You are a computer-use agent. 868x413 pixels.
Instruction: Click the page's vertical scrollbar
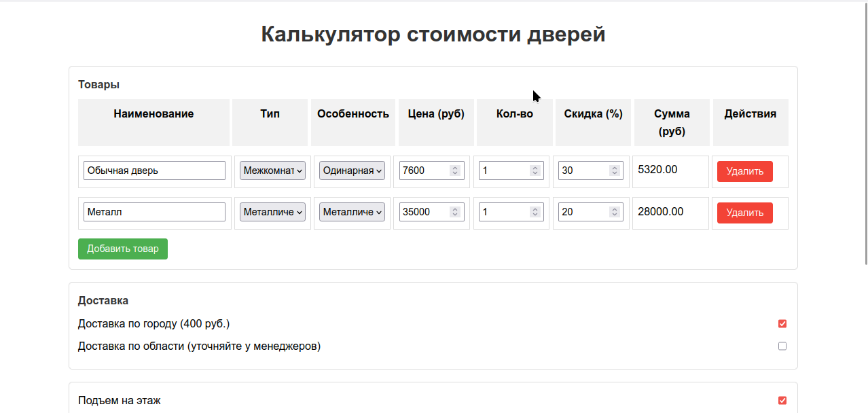pyautogui.click(x=865, y=136)
